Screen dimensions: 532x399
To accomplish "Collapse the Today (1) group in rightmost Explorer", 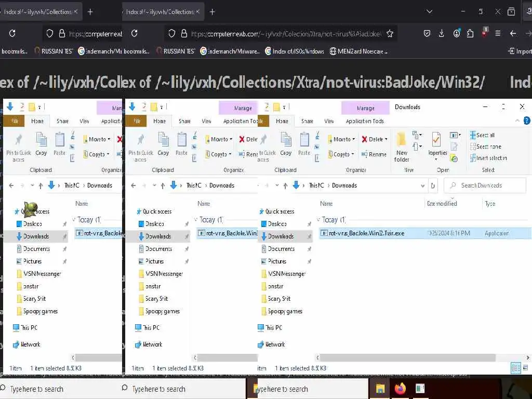I will [x=318, y=220].
